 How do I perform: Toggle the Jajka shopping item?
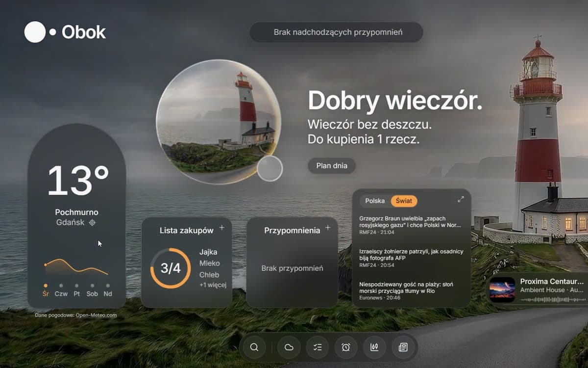pyautogui.click(x=208, y=252)
